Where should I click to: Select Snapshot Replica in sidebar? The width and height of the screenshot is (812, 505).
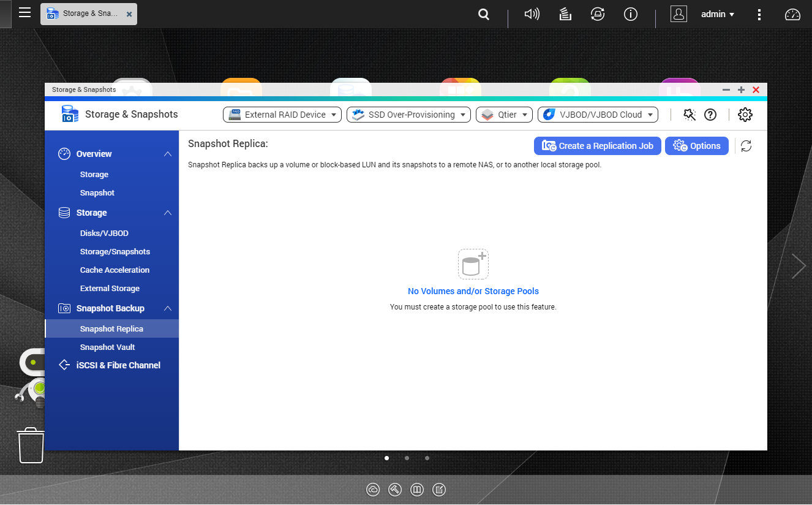[112, 328]
